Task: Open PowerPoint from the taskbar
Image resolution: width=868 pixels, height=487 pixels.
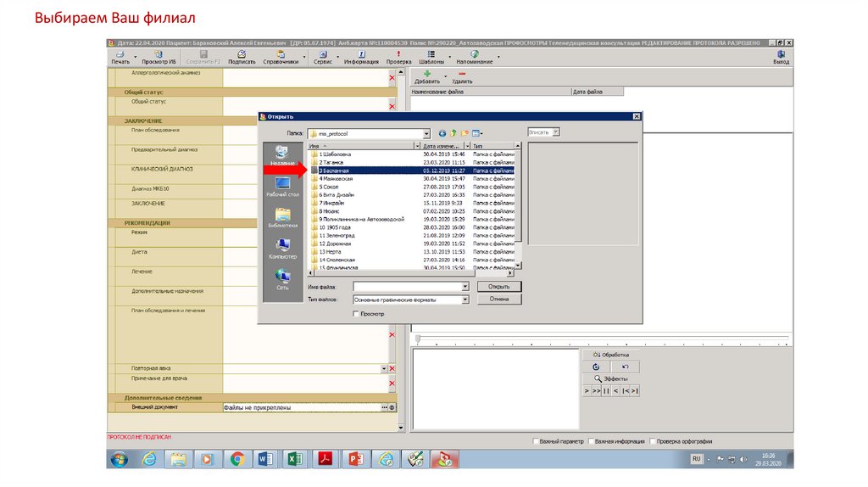Action: click(x=355, y=459)
